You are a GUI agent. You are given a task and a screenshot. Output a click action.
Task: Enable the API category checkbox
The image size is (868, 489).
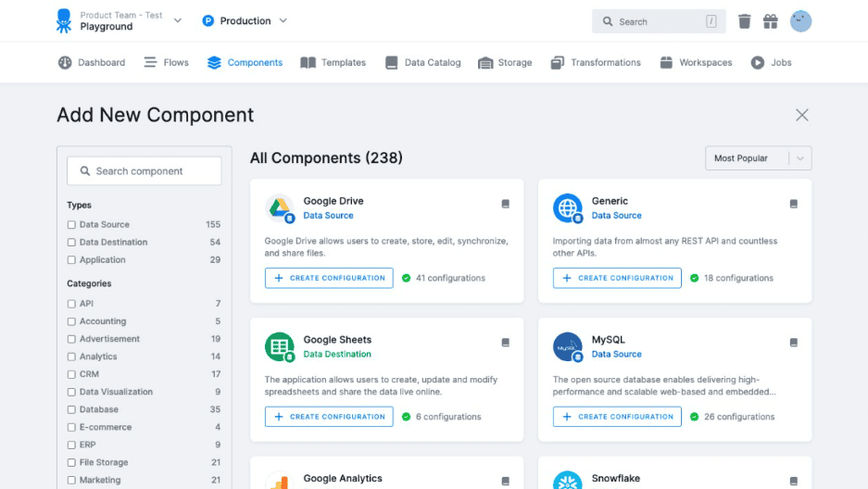pyautogui.click(x=71, y=304)
